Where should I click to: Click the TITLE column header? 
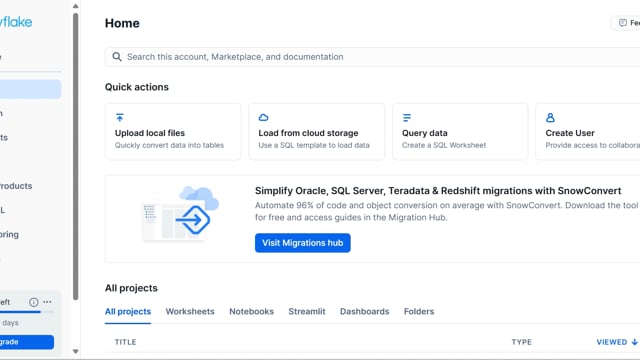pyautogui.click(x=125, y=342)
